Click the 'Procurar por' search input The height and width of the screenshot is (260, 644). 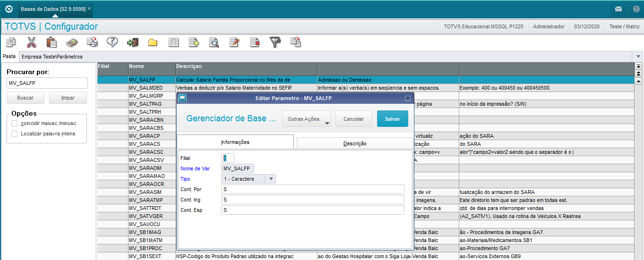[x=47, y=83]
